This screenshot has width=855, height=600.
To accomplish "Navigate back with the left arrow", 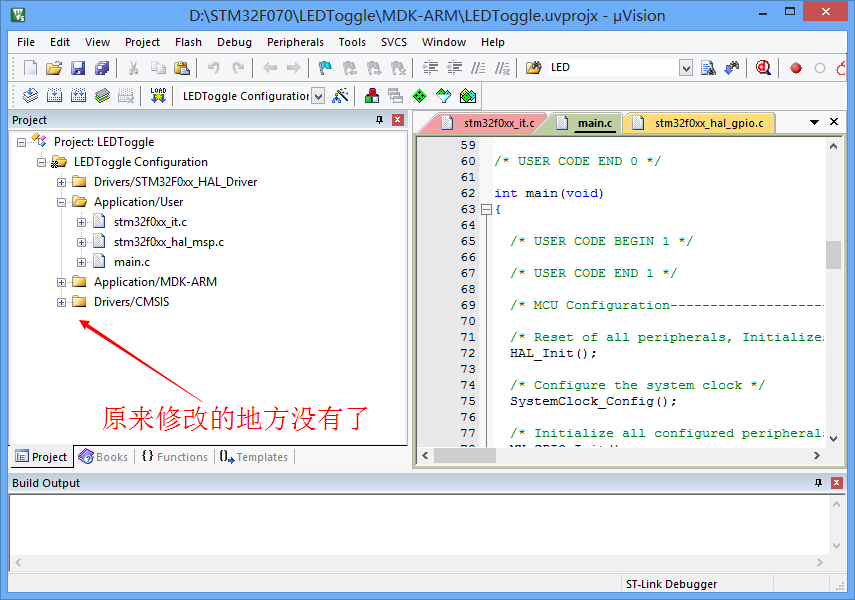I will click(x=270, y=68).
